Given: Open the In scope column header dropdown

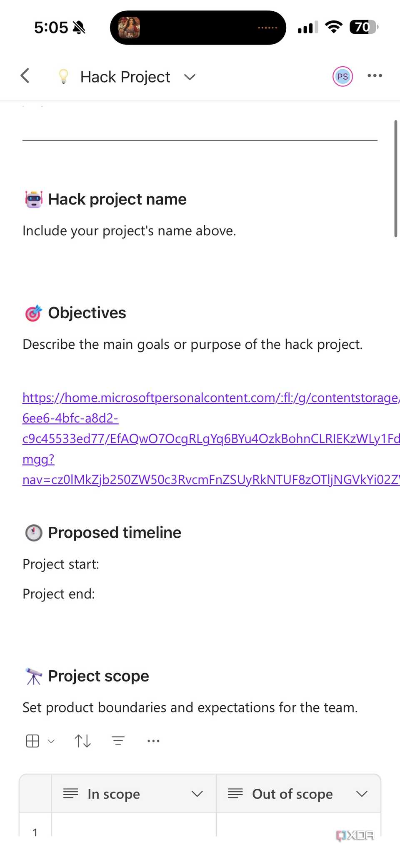Looking at the screenshot, I should tap(197, 794).
